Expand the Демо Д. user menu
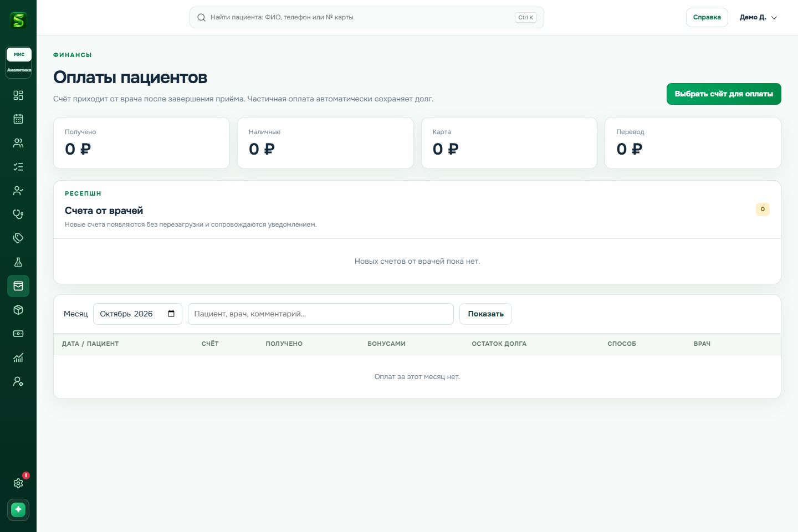The height and width of the screenshot is (532, 798). [x=758, y=17]
